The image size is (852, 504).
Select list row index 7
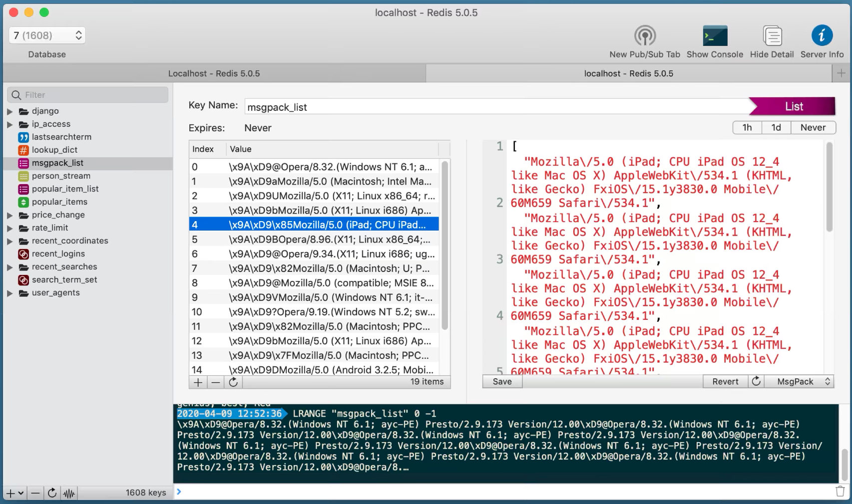pyautogui.click(x=314, y=268)
